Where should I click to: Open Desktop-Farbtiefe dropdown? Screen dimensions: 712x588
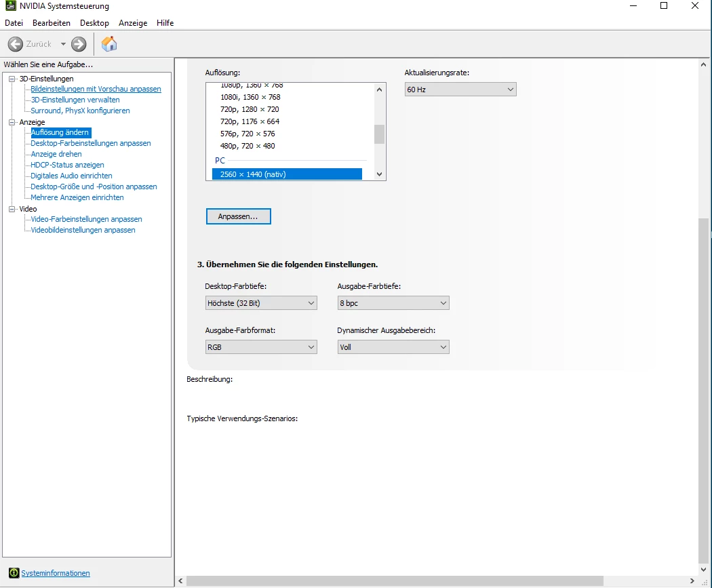[261, 303]
